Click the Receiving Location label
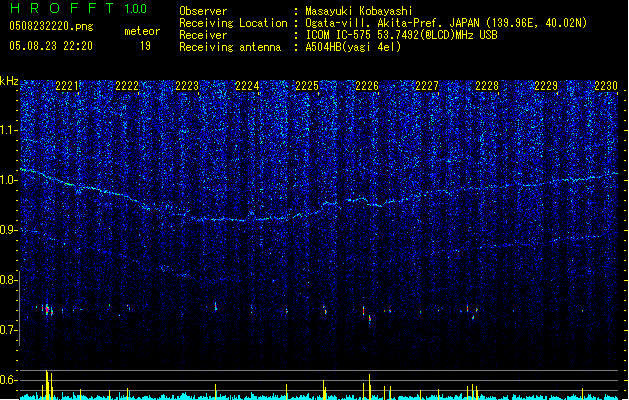 (x=233, y=23)
